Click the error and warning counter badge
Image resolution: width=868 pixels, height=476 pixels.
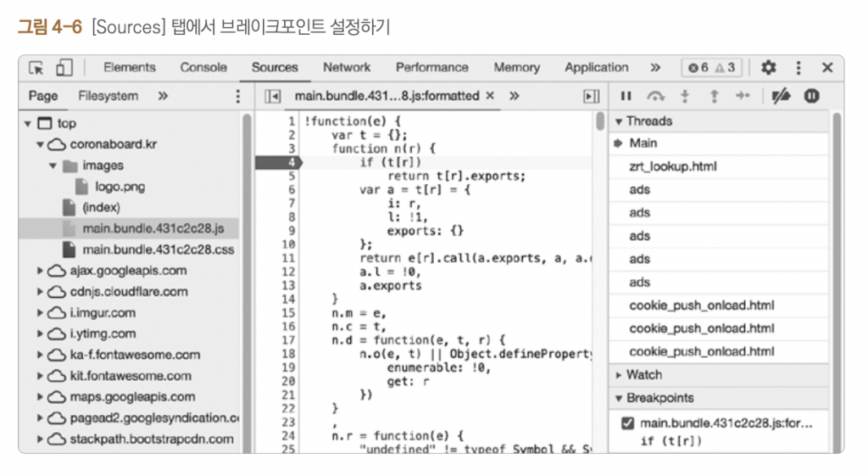[x=711, y=68]
